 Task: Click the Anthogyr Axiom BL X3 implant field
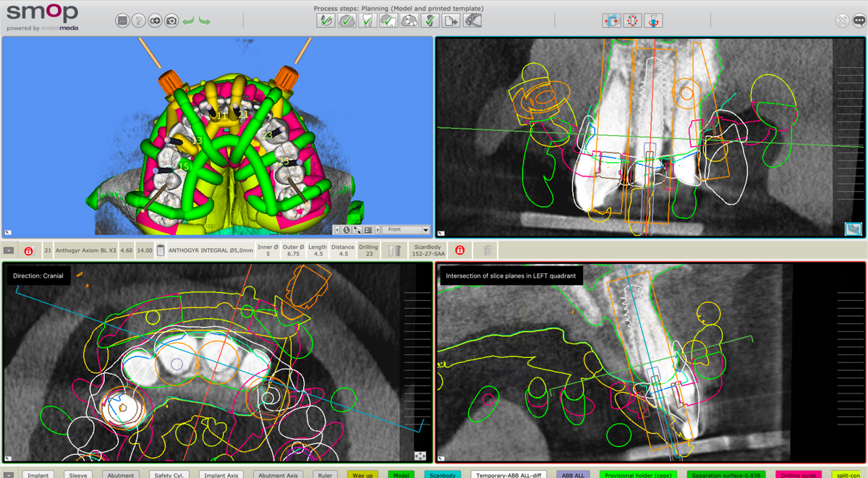(x=85, y=251)
